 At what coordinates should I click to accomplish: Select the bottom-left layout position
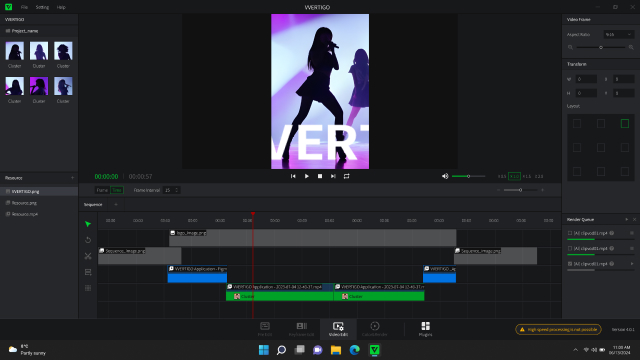[577, 171]
